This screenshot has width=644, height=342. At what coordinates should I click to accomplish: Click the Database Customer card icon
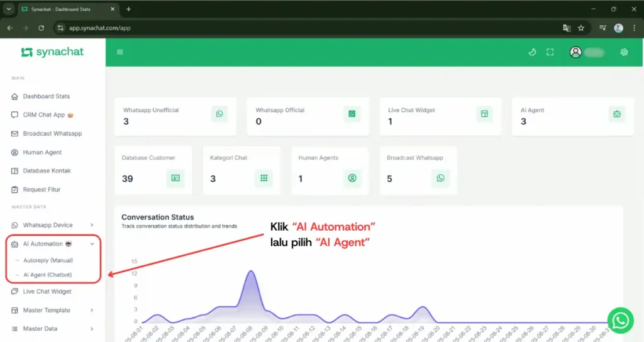(175, 178)
